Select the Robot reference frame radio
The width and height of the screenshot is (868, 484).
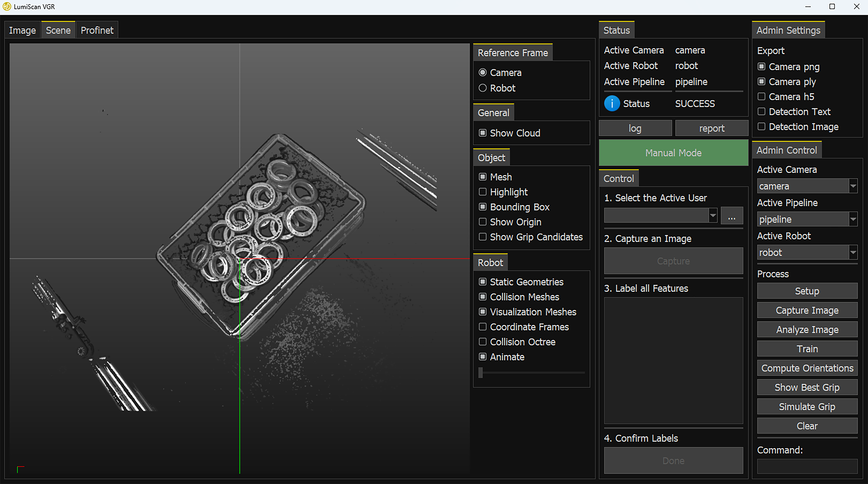click(483, 88)
